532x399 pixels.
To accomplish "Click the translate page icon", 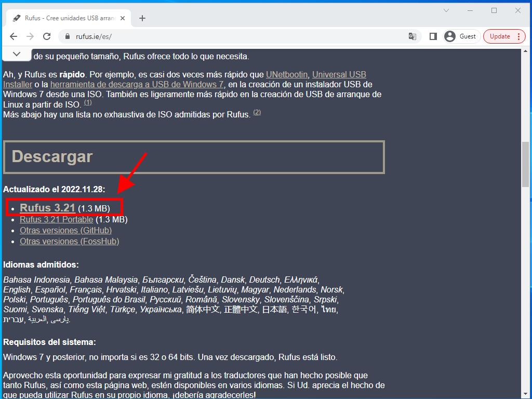I will click(412, 36).
